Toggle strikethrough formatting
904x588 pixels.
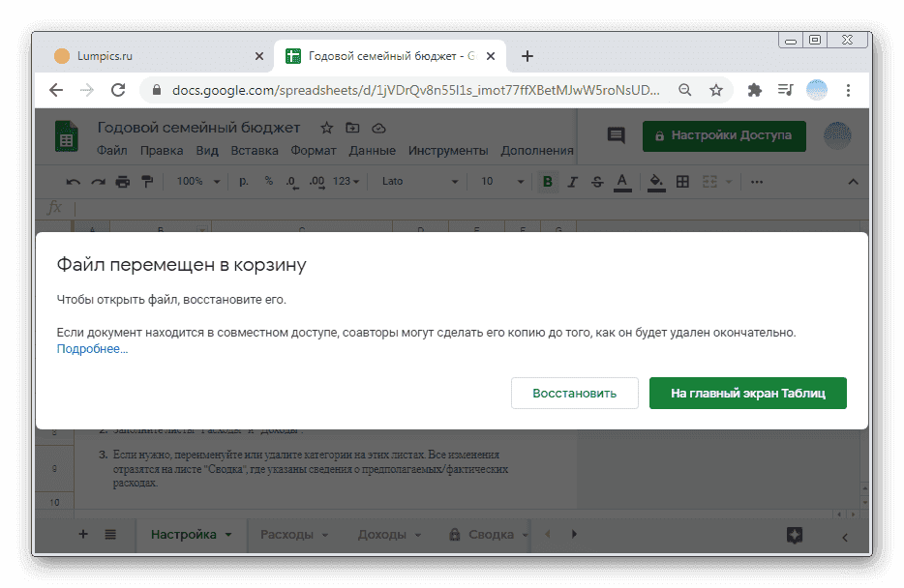tap(597, 181)
